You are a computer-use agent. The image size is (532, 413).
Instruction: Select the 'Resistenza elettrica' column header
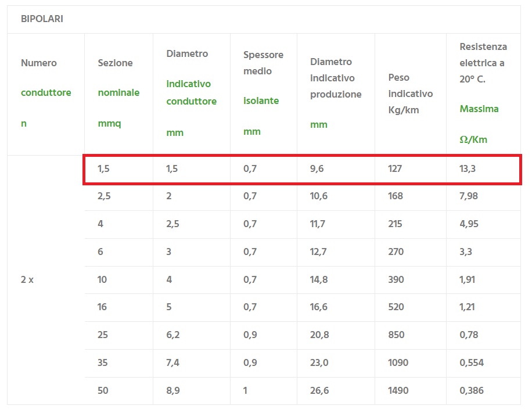(483, 92)
